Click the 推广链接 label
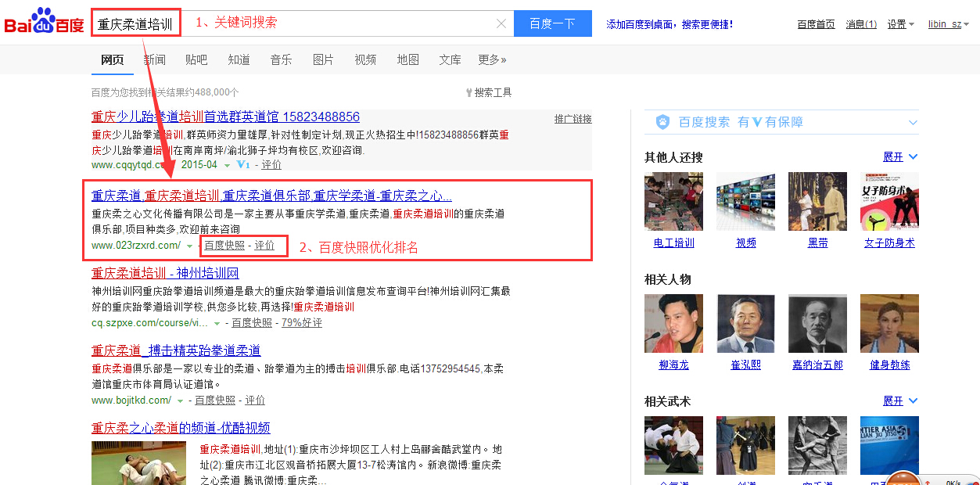The height and width of the screenshot is (485, 980). 573,119
